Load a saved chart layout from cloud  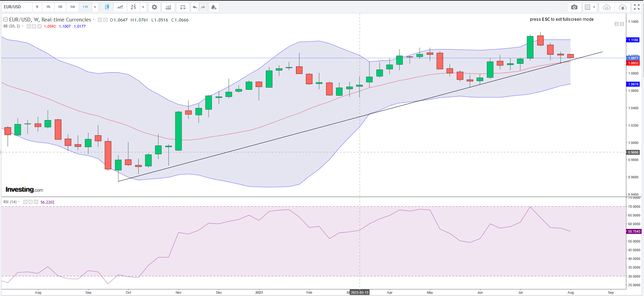coord(607,7)
